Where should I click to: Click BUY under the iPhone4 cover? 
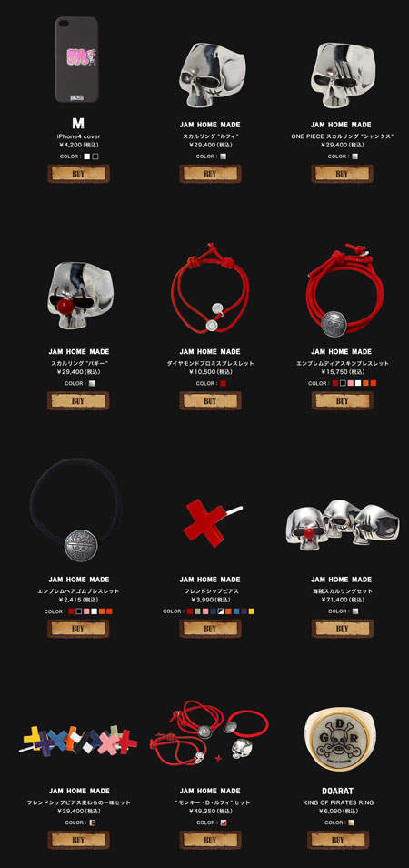(78, 174)
